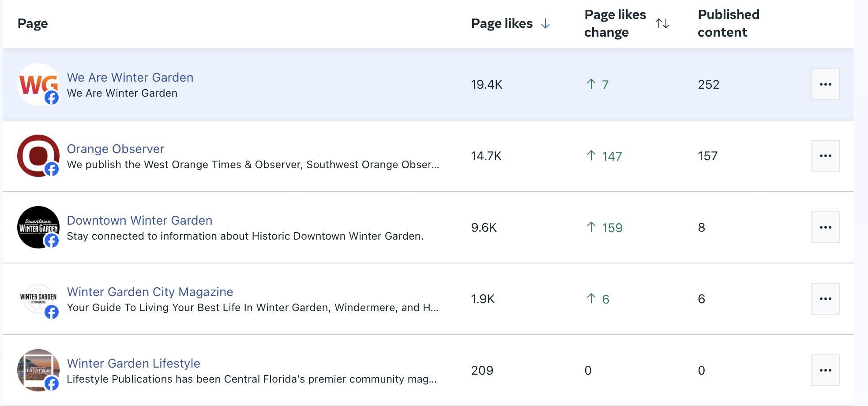Click the We Are Winter Garden logo
Viewport: 868px width, 406px height.
pyautogui.click(x=38, y=84)
